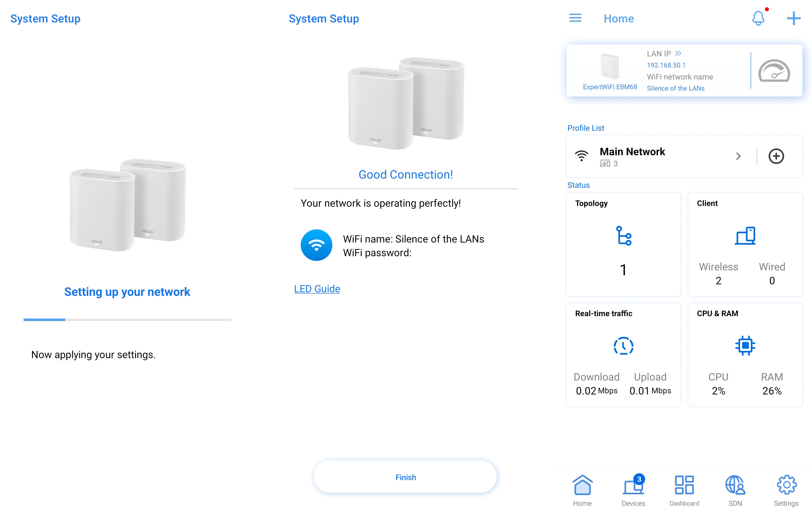This screenshot has width=812, height=511.
Task: Click the Client devices icon
Action: pyautogui.click(x=745, y=236)
